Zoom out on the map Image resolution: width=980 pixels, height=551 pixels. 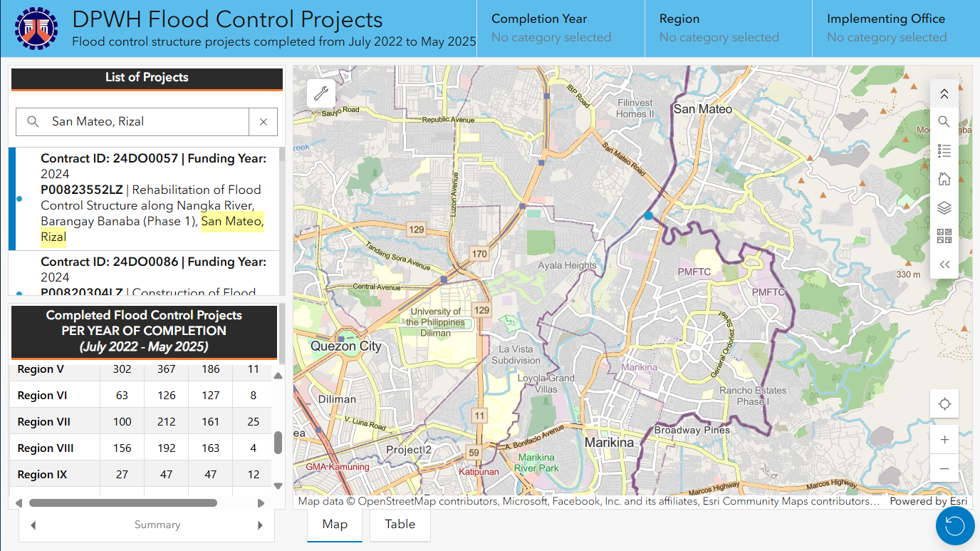coord(944,468)
